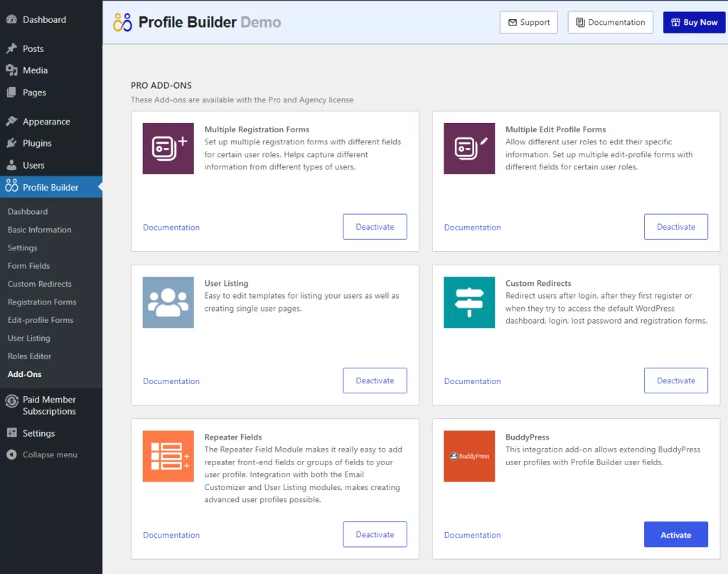
Task: Open Documentation link for Custom Redirects card
Action: pyautogui.click(x=472, y=381)
